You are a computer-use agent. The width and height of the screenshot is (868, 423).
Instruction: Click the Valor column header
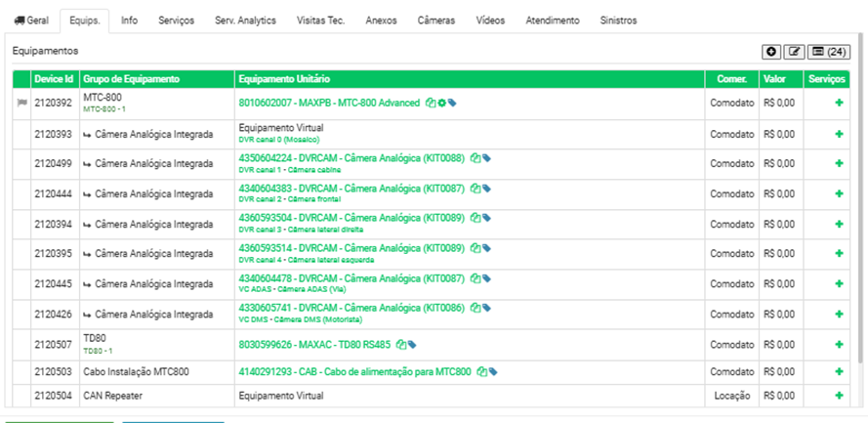tap(774, 78)
